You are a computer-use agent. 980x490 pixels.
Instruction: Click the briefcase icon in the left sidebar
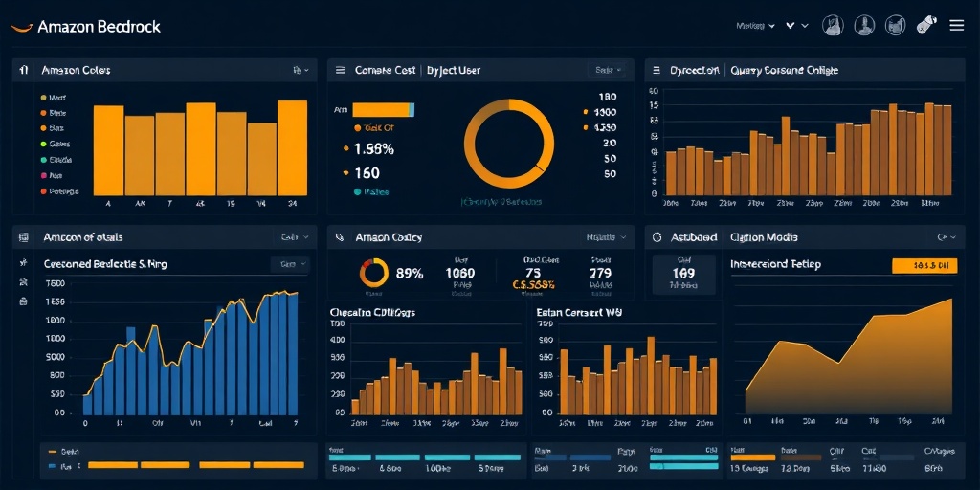point(24,301)
